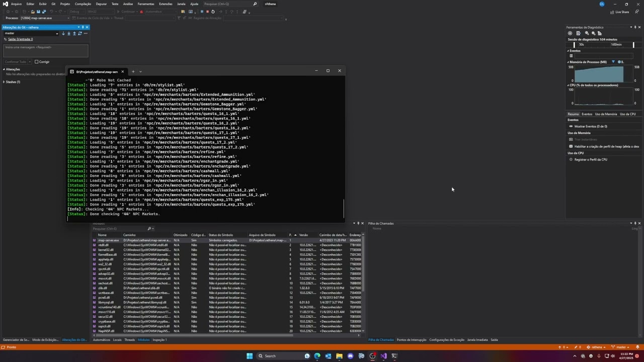Click Mostrar Eventos (0 de 0)
Viewport: 644px width, 362px height.
(x=591, y=127)
